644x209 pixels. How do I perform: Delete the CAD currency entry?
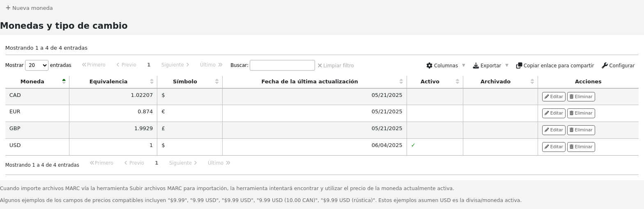(x=581, y=97)
